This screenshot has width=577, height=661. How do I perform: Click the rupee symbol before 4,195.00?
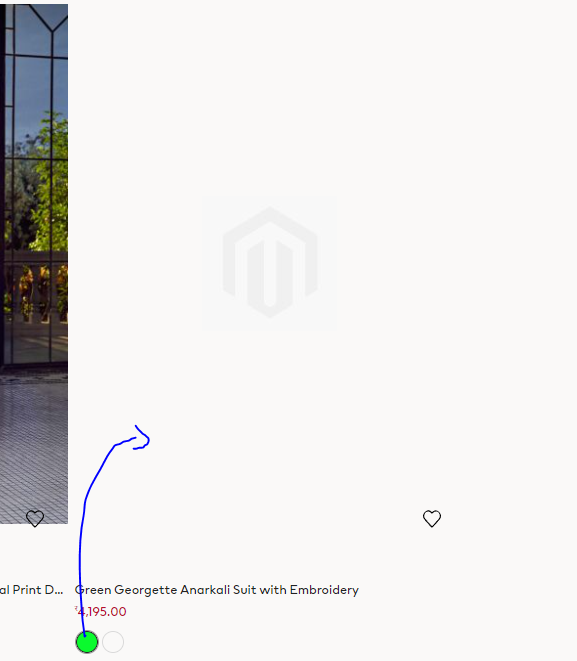tap(76, 609)
